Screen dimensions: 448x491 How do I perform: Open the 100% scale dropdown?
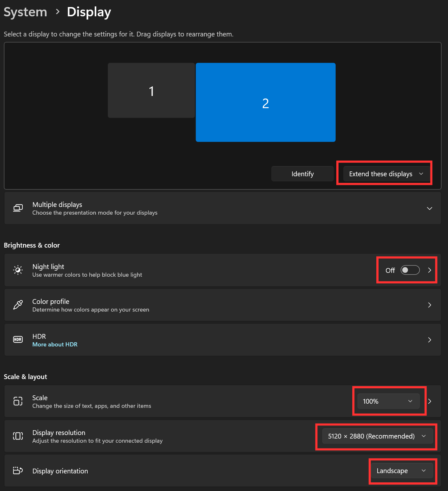pos(388,401)
